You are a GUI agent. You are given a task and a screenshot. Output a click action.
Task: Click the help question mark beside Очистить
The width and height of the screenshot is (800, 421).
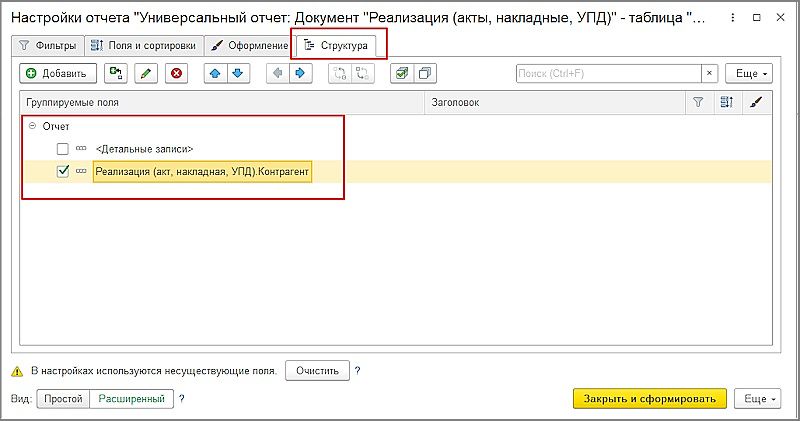[x=358, y=370]
